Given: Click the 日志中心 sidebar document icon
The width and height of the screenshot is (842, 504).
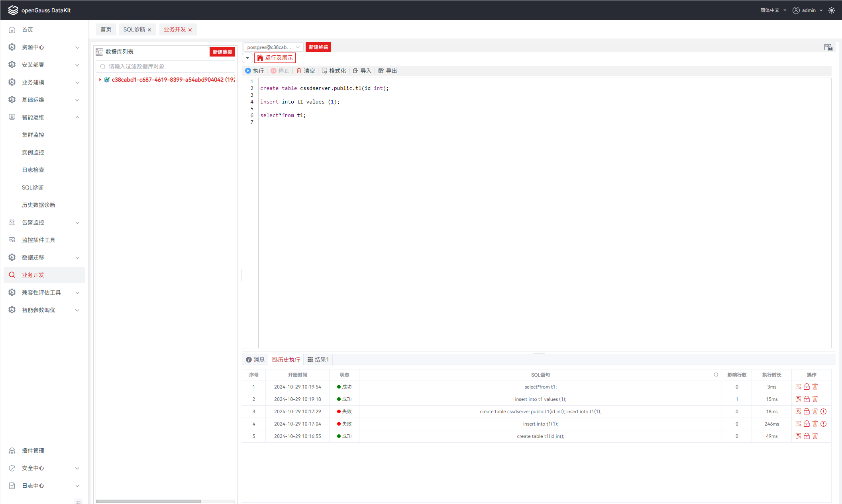Looking at the screenshot, I should [x=12, y=486].
